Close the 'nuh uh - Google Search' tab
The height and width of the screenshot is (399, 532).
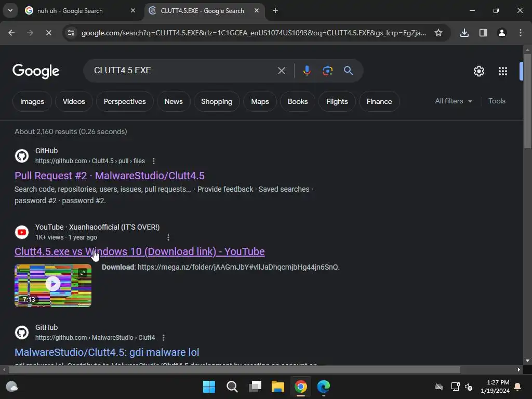(x=133, y=10)
